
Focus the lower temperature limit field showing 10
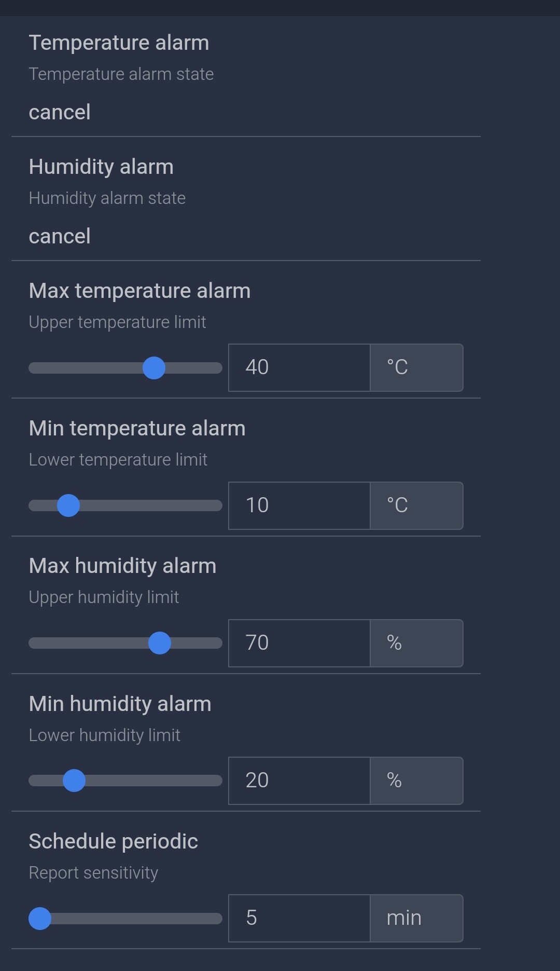(299, 505)
